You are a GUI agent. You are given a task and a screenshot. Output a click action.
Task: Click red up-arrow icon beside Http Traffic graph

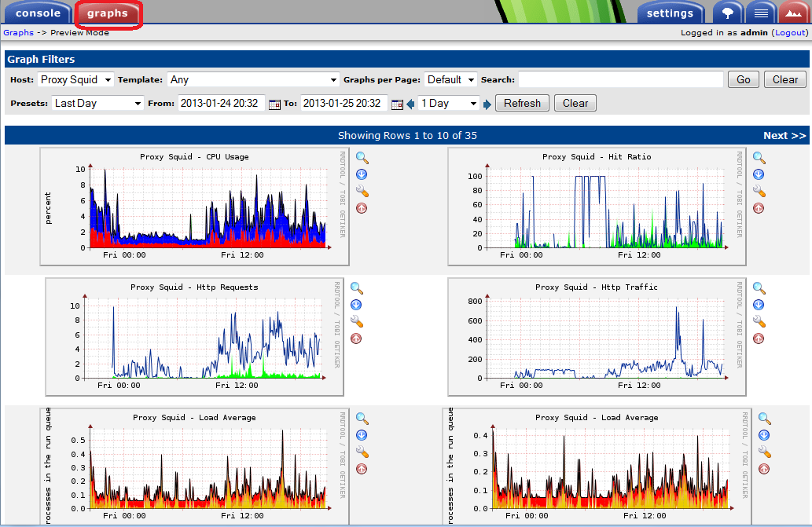[759, 339]
